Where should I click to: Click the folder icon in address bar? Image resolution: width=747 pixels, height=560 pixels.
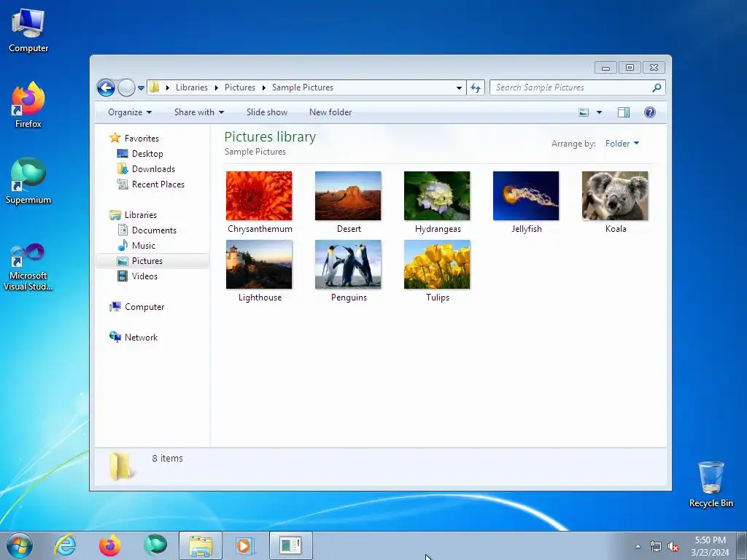coord(155,87)
